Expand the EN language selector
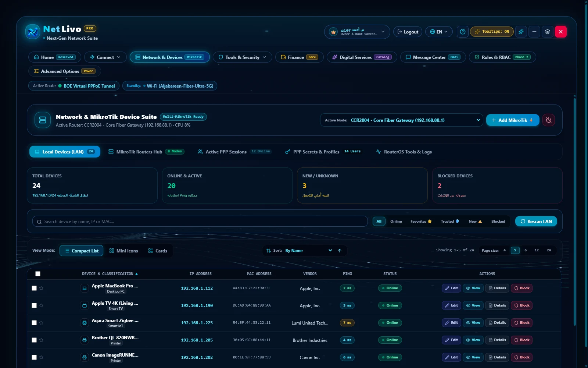 (x=439, y=32)
